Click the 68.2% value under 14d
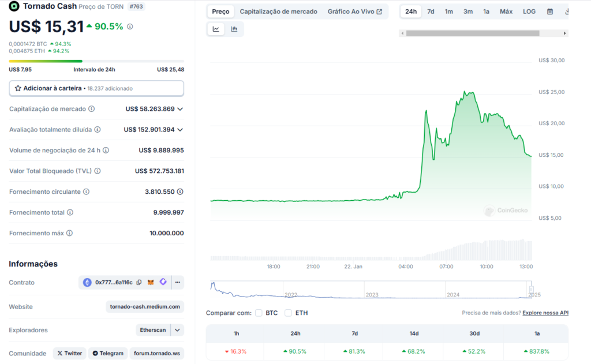 (x=413, y=351)
